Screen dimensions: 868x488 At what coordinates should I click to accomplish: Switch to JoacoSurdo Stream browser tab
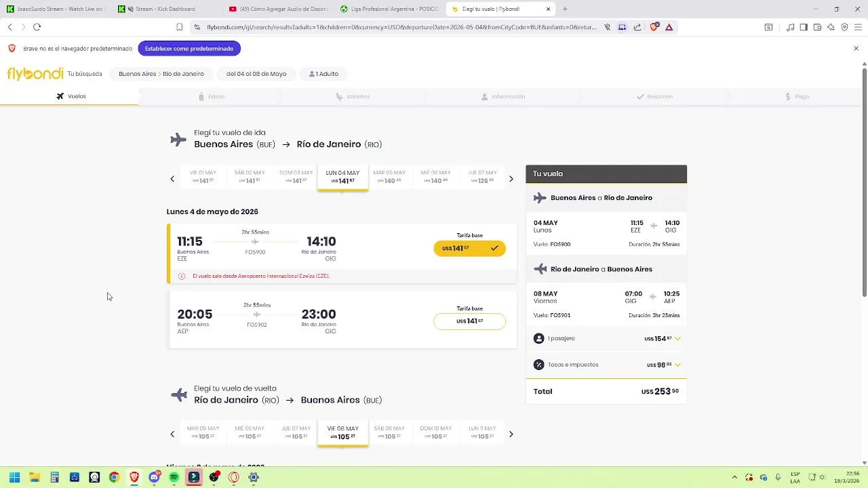(x=56, y=9)
